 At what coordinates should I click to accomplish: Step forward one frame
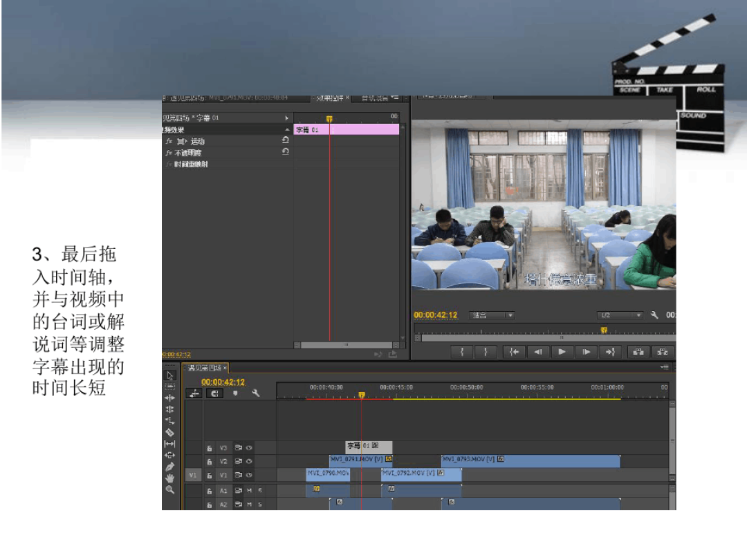click(x=586, y=352)
